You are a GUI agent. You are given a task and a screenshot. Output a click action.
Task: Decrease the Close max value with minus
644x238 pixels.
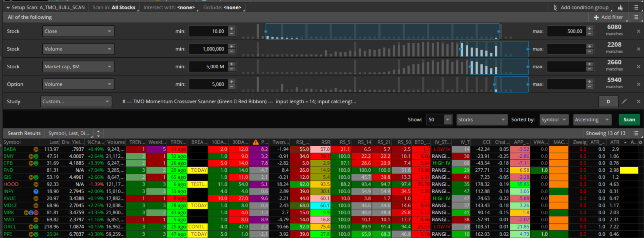click(590, 34)
